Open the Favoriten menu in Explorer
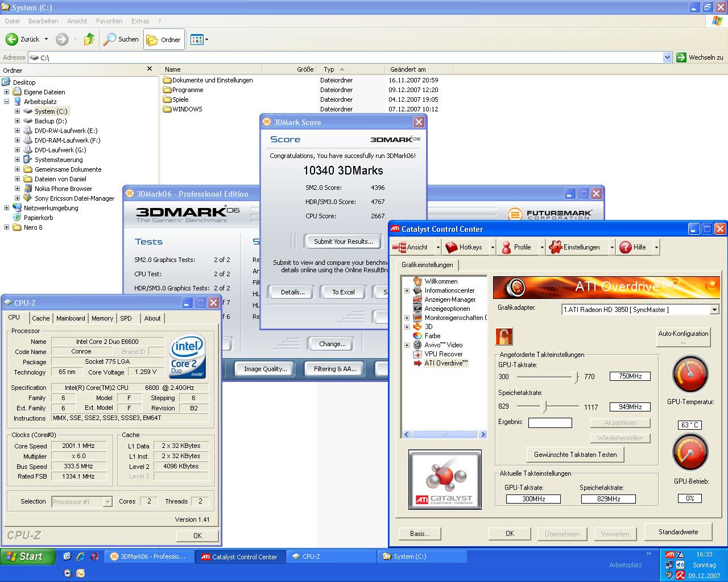The image size is (728, 582). click(x=109, y=21)
